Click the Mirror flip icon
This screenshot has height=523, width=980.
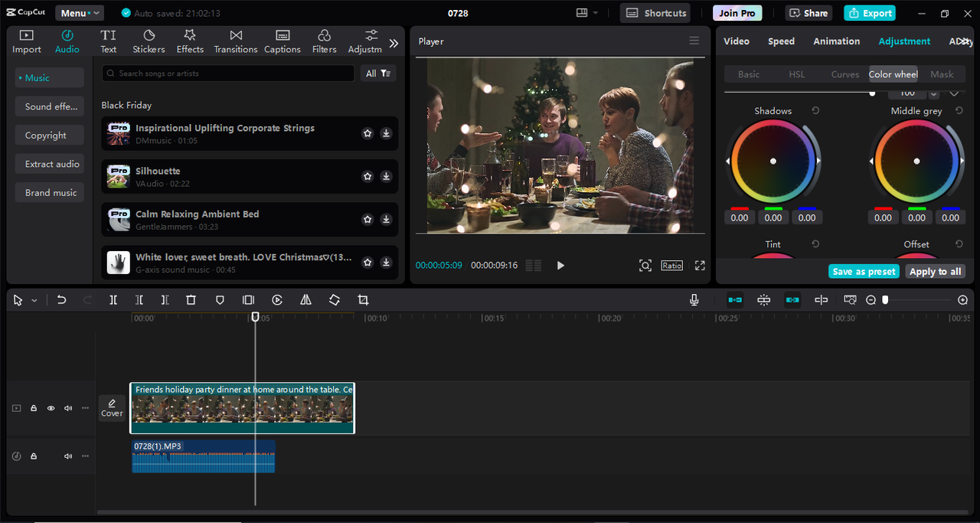click(x=305, y=300)
